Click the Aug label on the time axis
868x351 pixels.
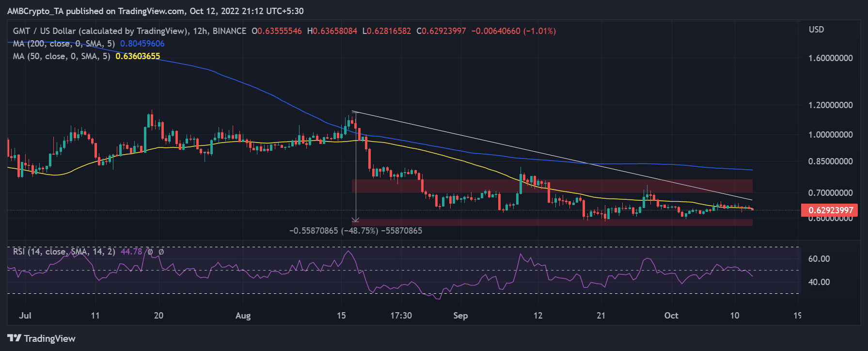point(243,316)
